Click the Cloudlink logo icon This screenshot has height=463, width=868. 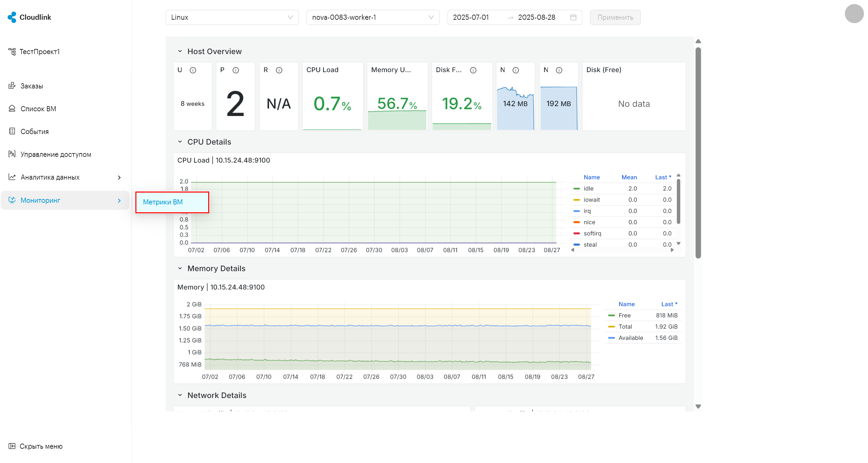(12, 17)
